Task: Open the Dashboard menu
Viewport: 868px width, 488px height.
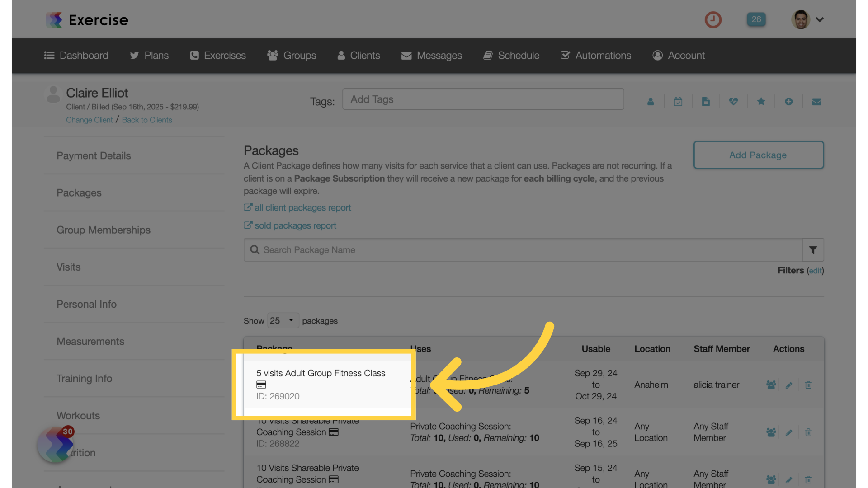Action: click(x=76, y=56)
